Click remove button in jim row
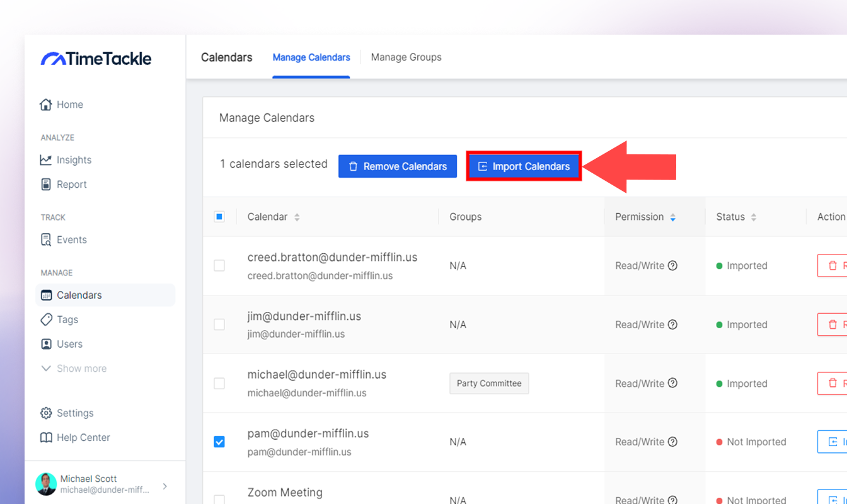Screen dimensions: 847x504 (x=832, y=324)
